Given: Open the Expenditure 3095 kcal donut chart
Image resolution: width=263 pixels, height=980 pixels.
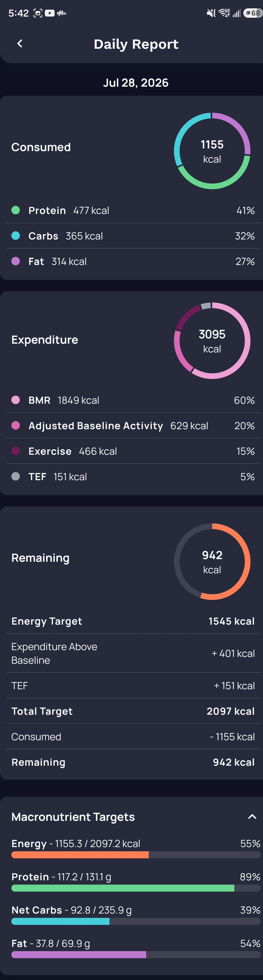Looking at the screenshot, I should (212, 340).
